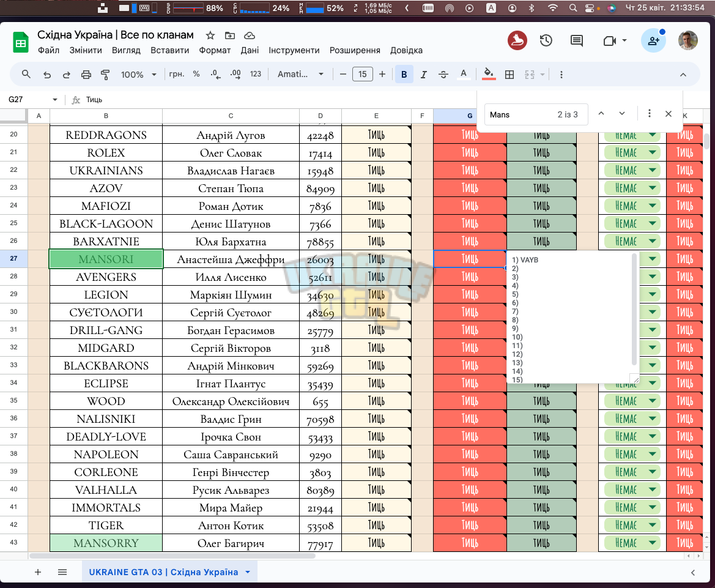This screenshot has width=715, height=588.
Task: Open sheet tab options arrow
Action: click(x=248, y=572)
